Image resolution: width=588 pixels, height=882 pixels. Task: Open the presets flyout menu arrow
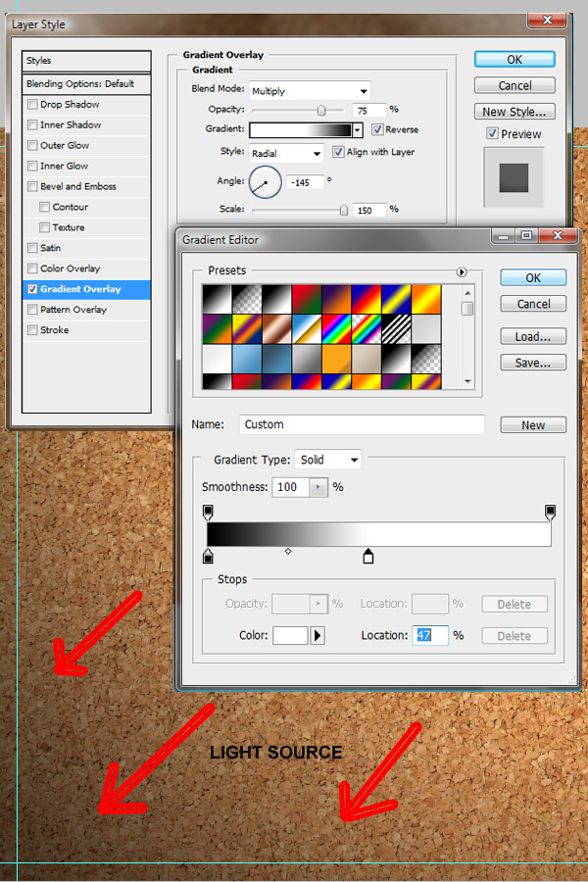pos(462,271)
